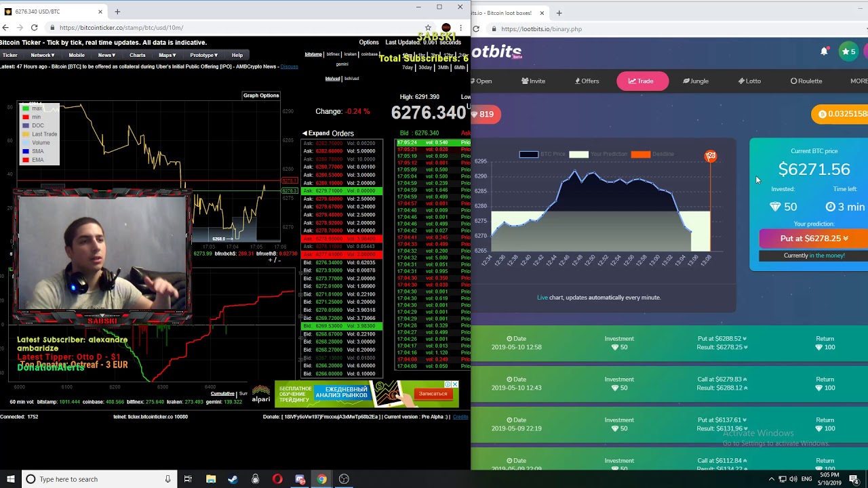The width and height of the screenshot is (868, 488).
Task: Open the Mobile menu item
Action: (x=77, y=55)
